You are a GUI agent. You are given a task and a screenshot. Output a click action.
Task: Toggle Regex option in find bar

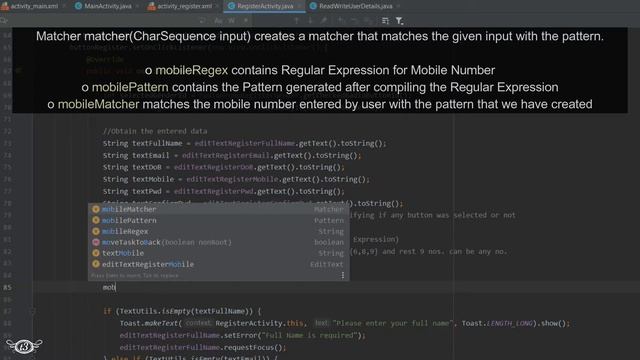246,20
